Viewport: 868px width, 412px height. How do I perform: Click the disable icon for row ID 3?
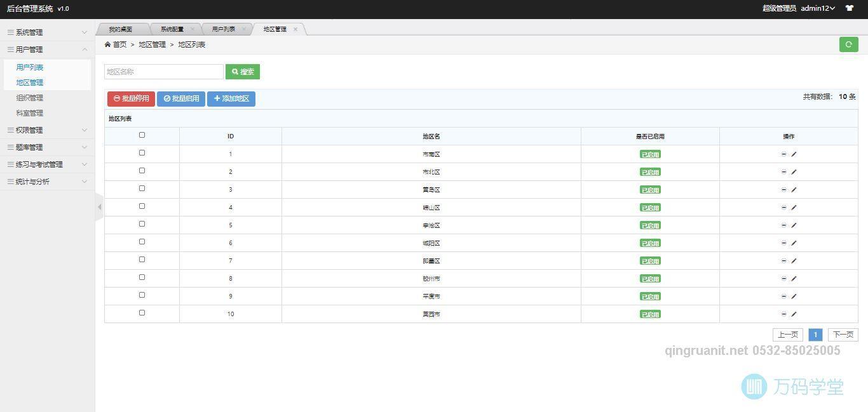[783, 190]
